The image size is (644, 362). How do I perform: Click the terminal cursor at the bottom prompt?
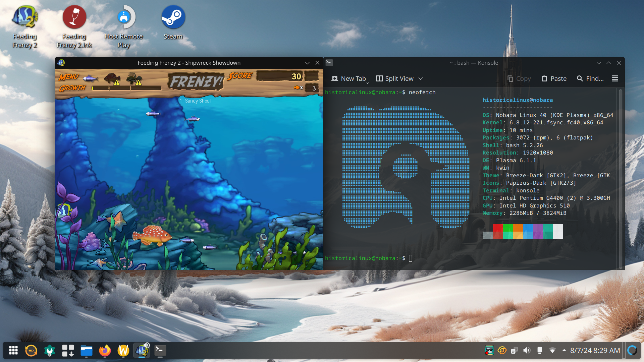(x=411, y=258)
